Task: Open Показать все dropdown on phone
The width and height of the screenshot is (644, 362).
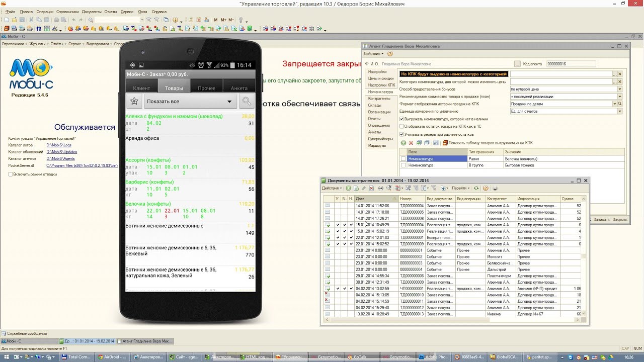Action: click(191, 101)
